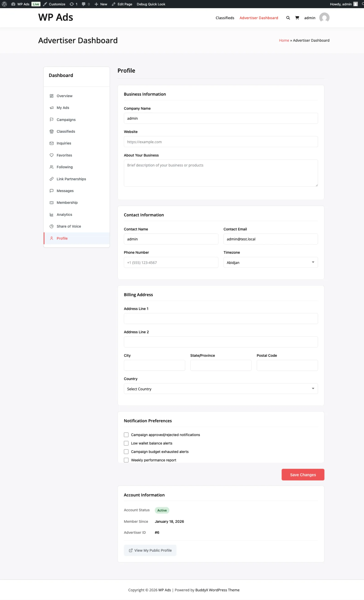Click the Contact Email field
364x600 pixels.
click(270, 239)
